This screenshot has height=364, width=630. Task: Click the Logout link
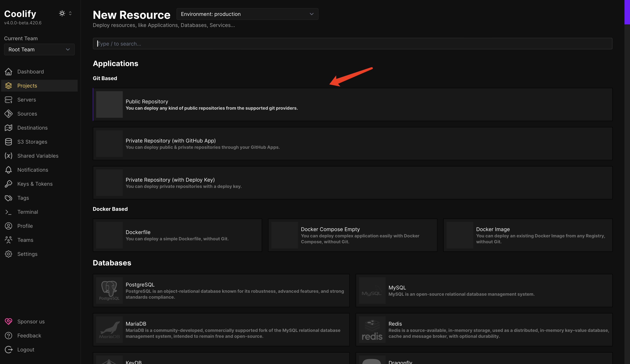[26, 350]
